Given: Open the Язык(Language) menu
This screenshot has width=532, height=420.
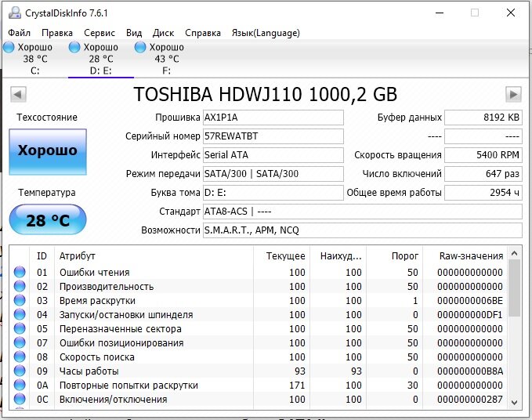Looking at the screenshot, I should (x=266, y=33).
